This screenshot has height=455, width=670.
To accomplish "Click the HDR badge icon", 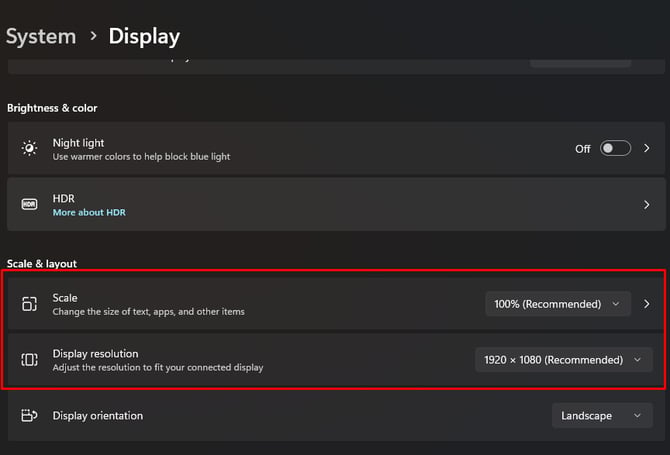I will 29,204.
